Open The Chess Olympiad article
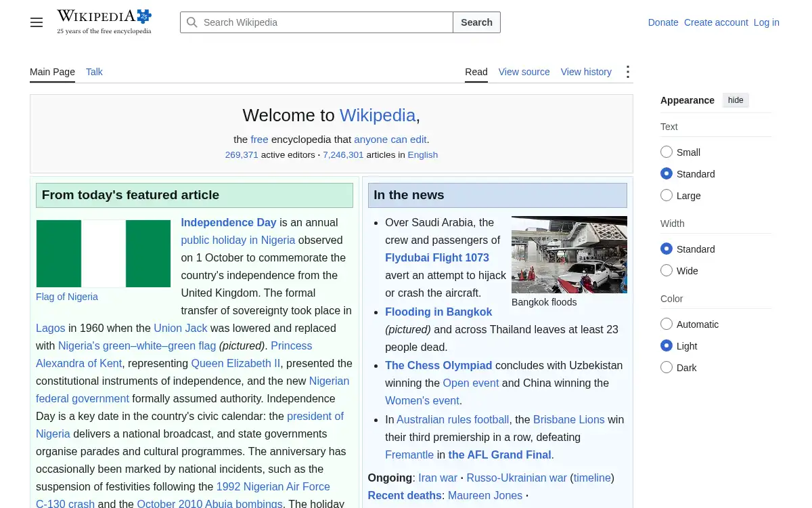This screenshot has width=812, height=508. (438, 365)
